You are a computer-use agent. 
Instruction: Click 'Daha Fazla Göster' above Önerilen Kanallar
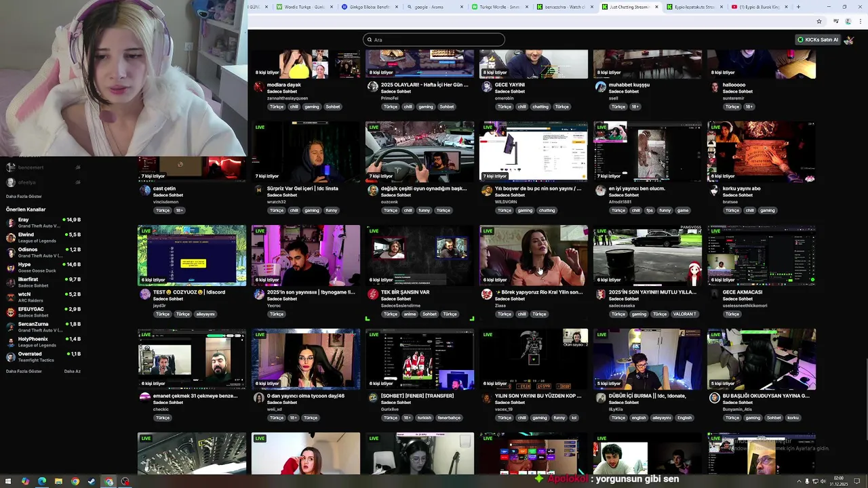[x=24, y=197]
